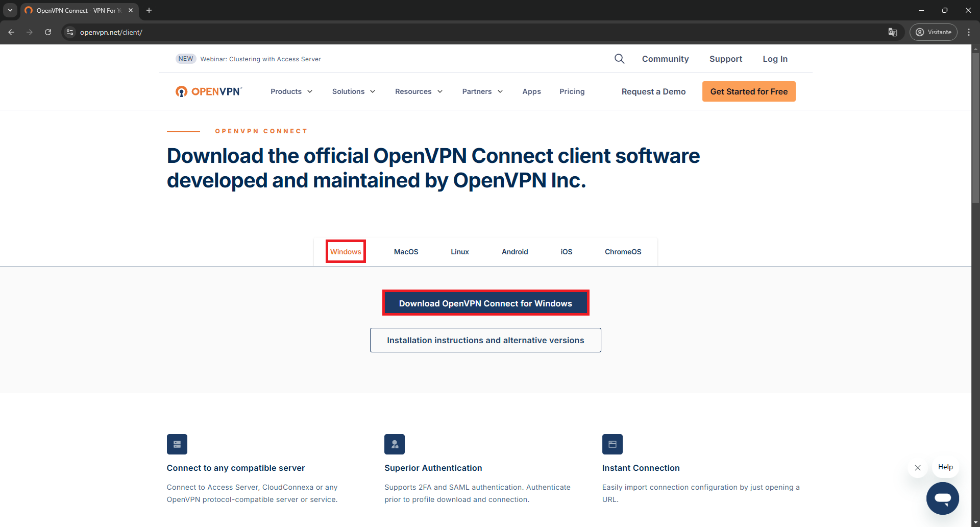Switch to the MacOS tab
The width and height of the screenshot is (980, 527).
tap(406, 252)
